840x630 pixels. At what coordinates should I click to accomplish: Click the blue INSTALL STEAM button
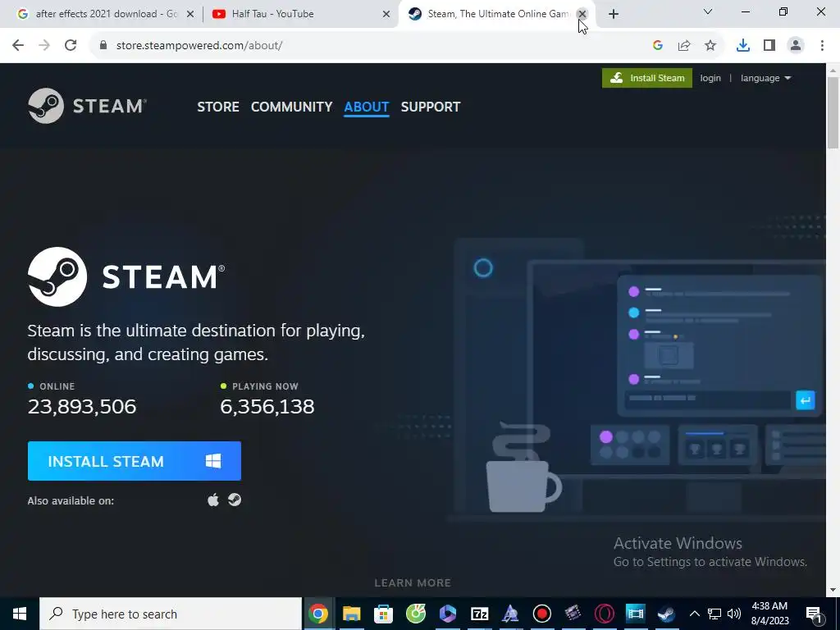click(135, 461)
